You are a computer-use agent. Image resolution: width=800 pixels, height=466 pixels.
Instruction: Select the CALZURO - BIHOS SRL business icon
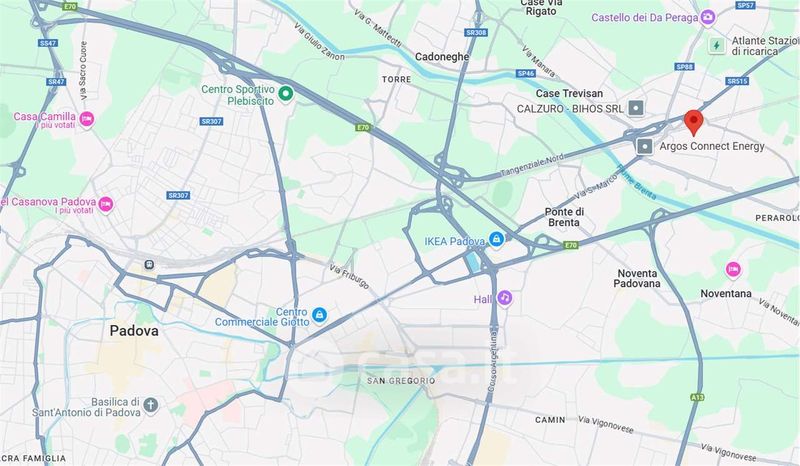coord(636,108)
